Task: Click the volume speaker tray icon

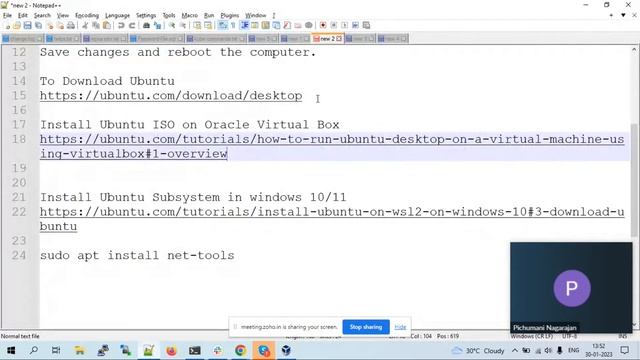Action: 548,351
